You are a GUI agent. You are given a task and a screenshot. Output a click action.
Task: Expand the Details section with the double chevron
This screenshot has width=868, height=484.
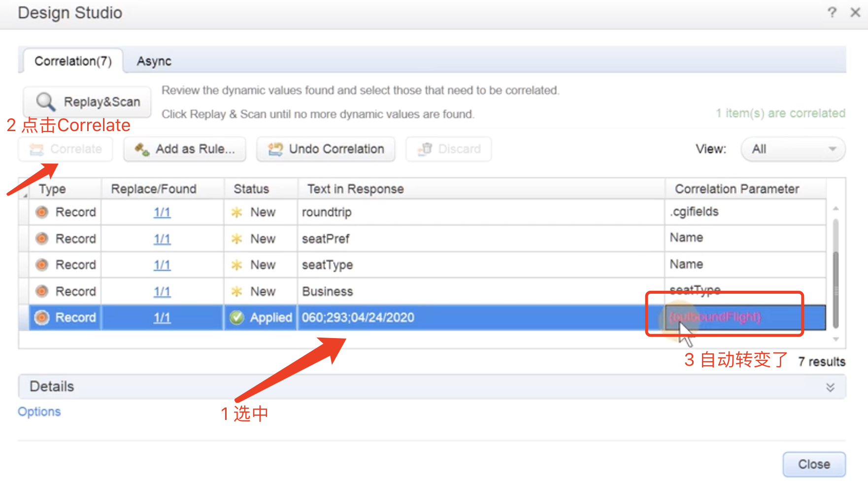[831, 387]
